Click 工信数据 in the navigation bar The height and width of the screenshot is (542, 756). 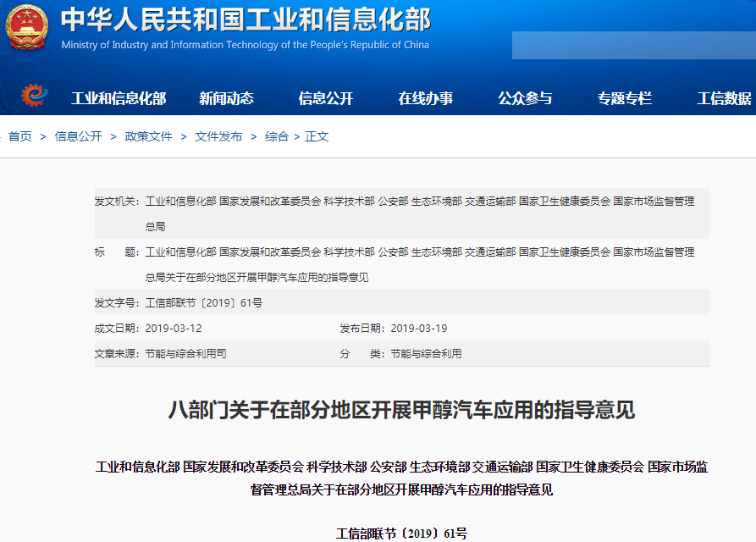(726, 97)
